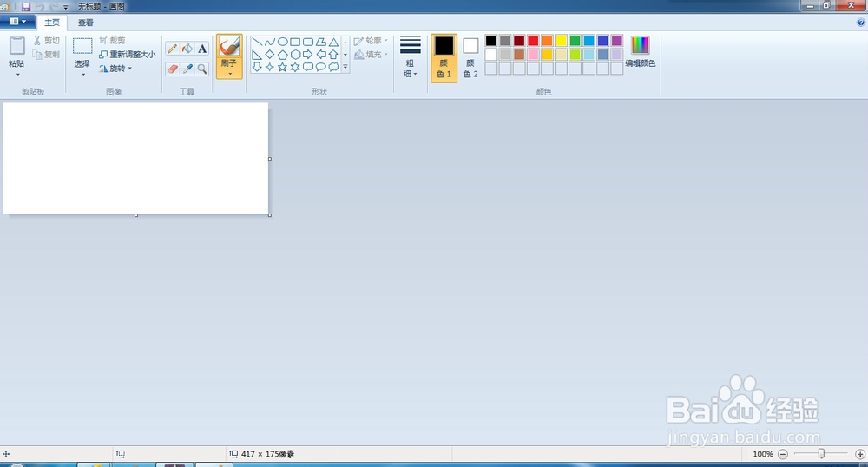Image resolution: width=868 pixels, height=467 pixels.
Task: Select the Color picker eyedropper tool
Action: pos(187,69)
